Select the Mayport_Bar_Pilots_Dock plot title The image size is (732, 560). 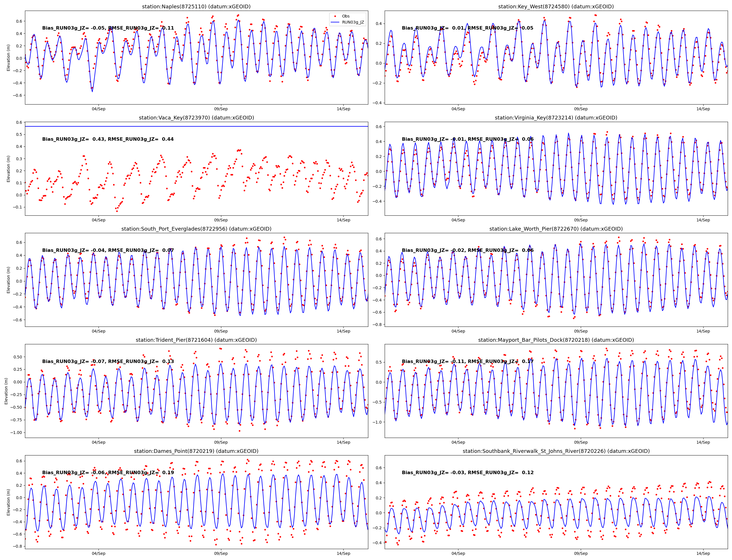click(556, 340)
